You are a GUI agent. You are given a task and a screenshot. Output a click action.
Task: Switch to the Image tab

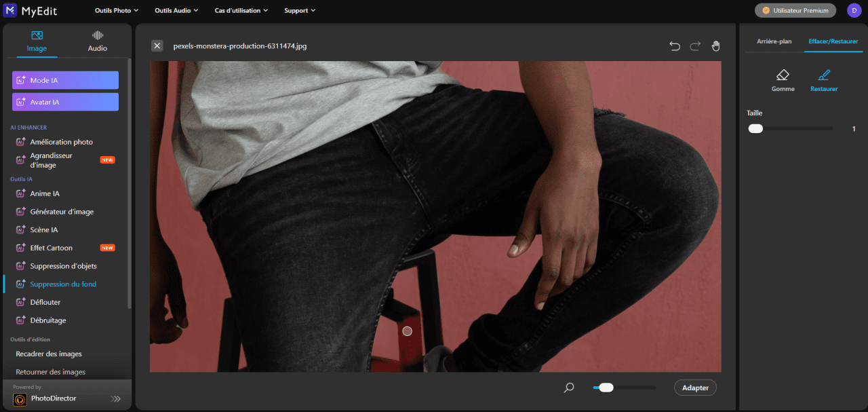37,41
